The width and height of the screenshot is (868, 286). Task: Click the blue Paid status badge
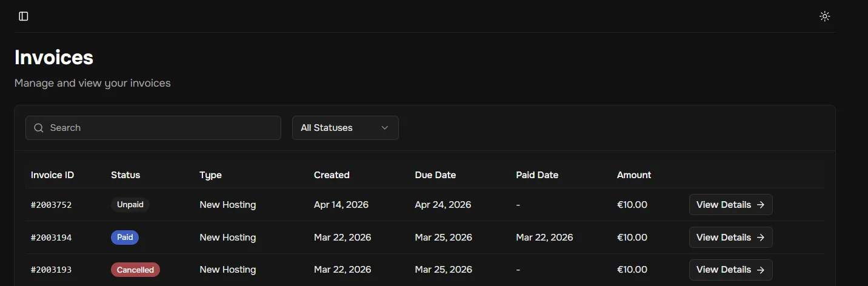coord(125,238)
